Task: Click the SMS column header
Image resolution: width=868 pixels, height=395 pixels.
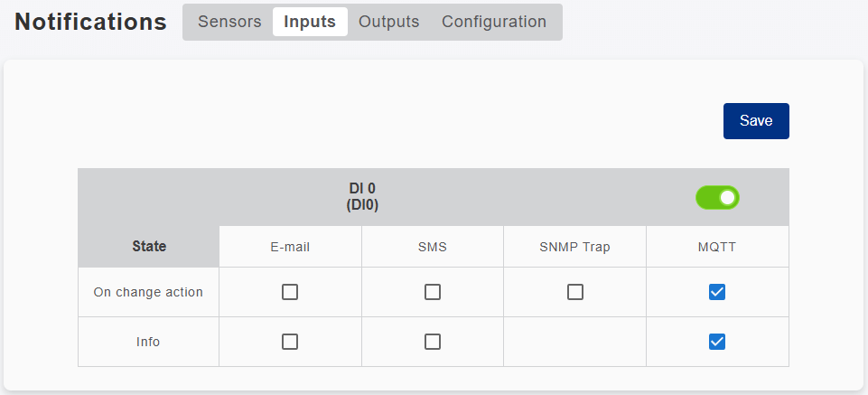Action: [433, 247]
